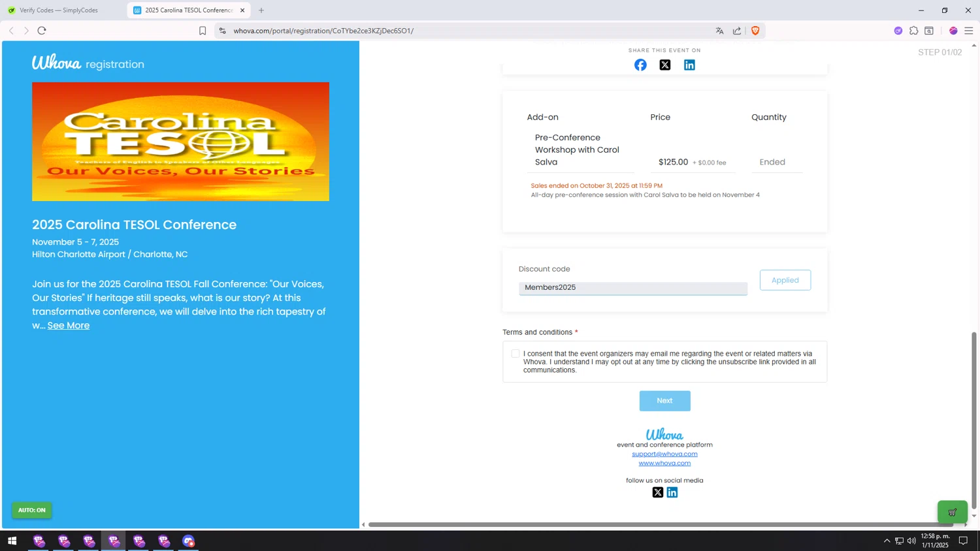Viewport: 980px width, 551px height.
Task: Click the STEP 01/02 indicator
Action: 939,52
